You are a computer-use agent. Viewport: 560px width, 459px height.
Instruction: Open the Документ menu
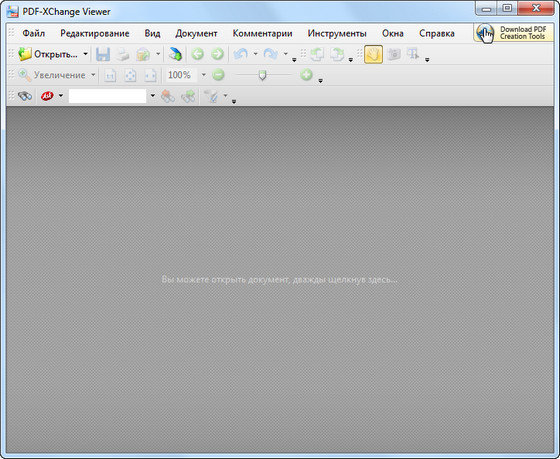click(x=196, y=34)
